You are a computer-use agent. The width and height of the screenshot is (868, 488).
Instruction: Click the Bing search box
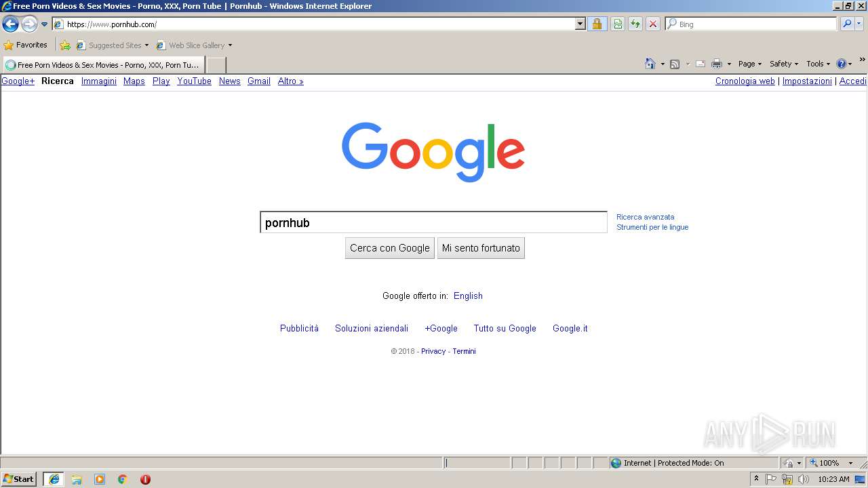tap(751, 24)
